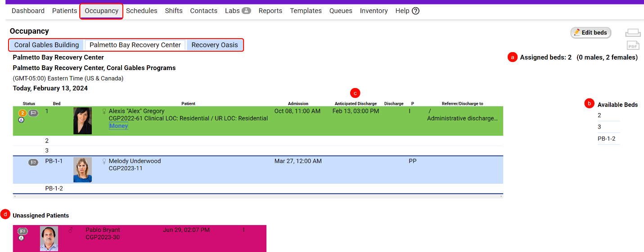The width and height of the screenshot is (644, 252).
Task: Open the Inventory menu
Action: click(374, 11)
